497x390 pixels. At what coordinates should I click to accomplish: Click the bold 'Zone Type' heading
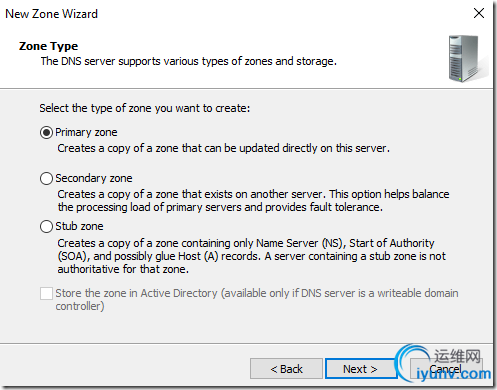pyautogui.click(x=49, y=46)
